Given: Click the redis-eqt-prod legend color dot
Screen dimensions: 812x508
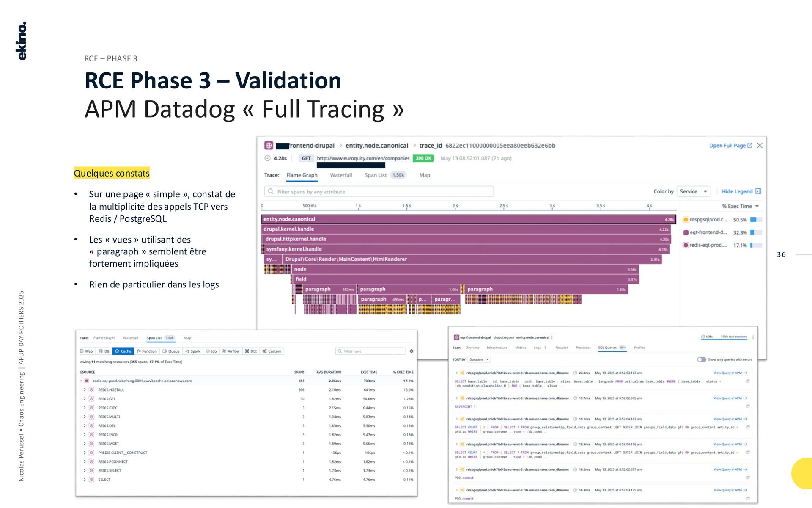Looking at the screenshot, I should (x=686, y=245).
